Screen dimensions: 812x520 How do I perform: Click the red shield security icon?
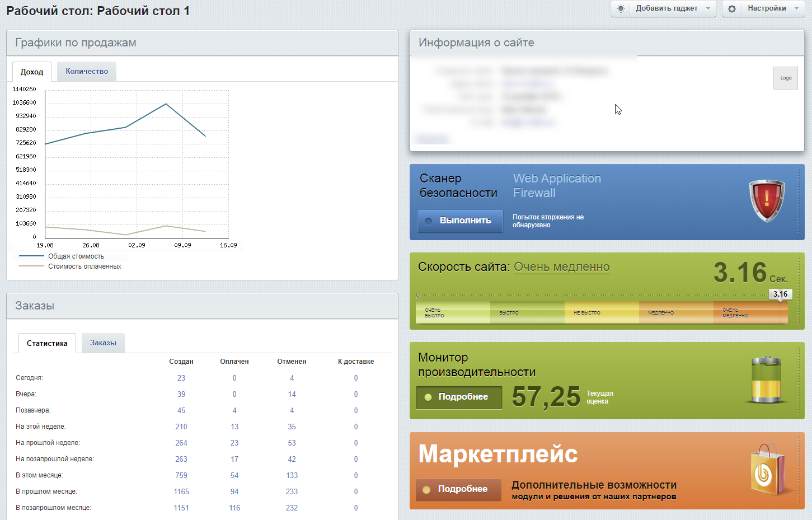click(767, 201)
